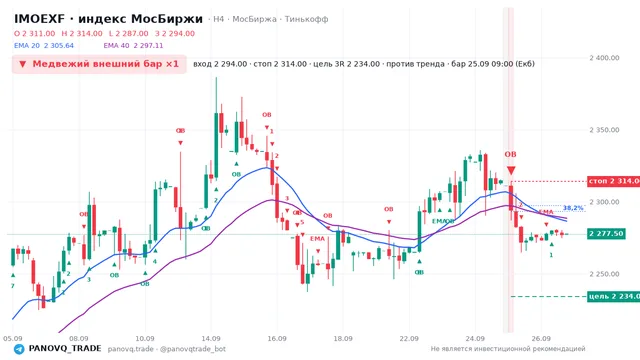The image size is (640, 360).
Task: Click the 26.09 date axis label
Action: point(541,338)
